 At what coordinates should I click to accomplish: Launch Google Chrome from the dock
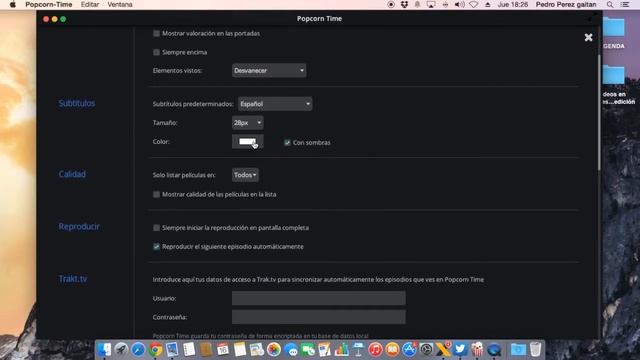[155, 350]
